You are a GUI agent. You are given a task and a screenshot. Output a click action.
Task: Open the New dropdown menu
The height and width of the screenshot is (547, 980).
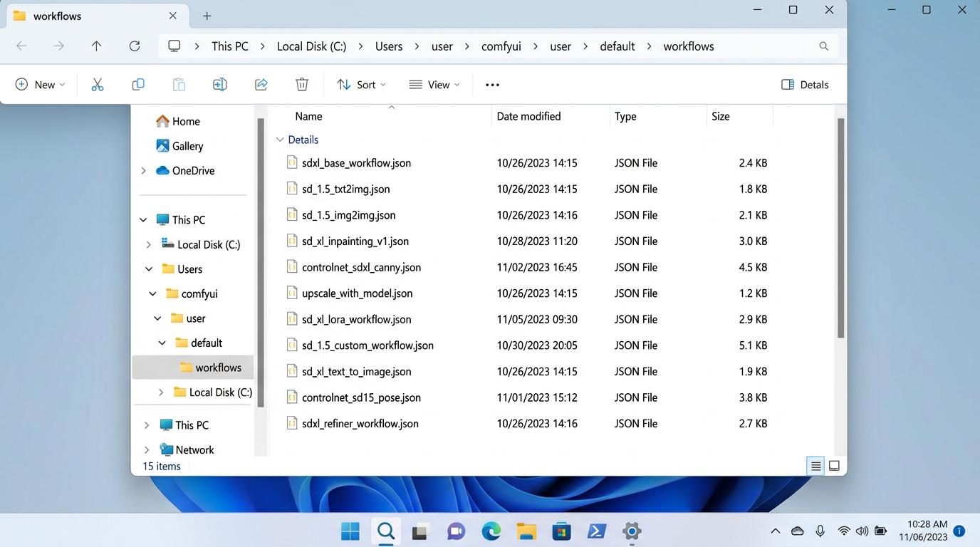point(40,85)
